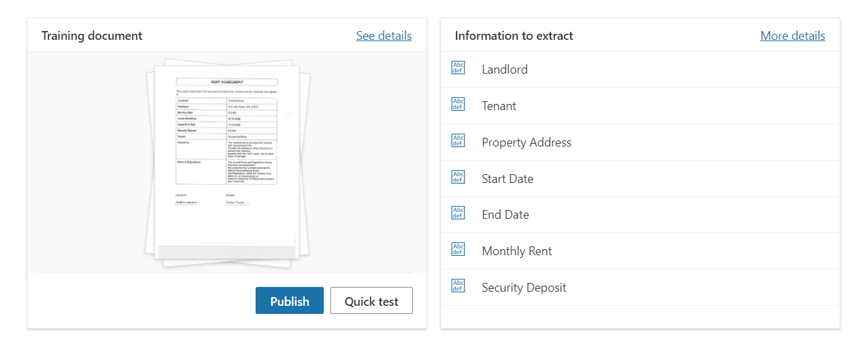This screenshot has height=345, width=868.
Task: Click the text icon next to Property Address
Action: 458,140
